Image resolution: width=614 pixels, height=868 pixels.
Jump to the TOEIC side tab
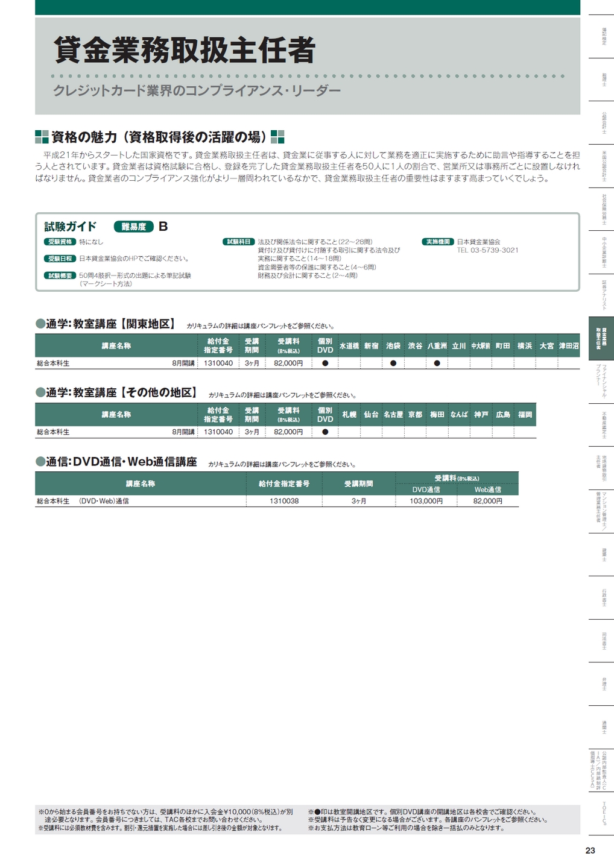point(603,813)
